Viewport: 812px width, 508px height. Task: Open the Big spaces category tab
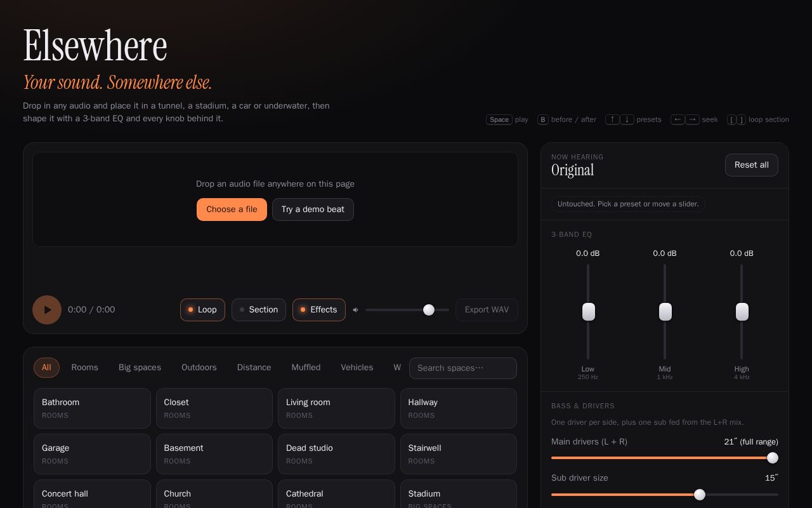[140, 368]
